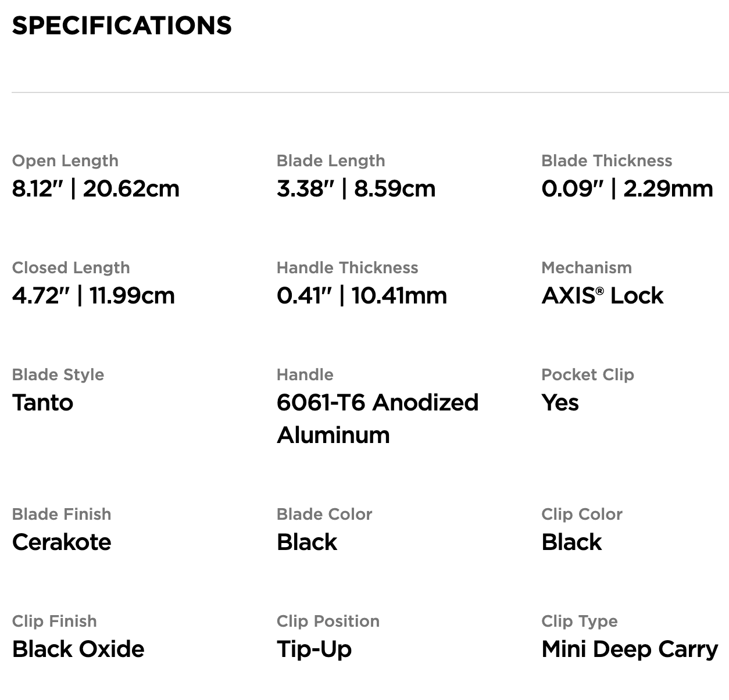The height and width of the screenshot is (700, 729).
Task: Select the 0.09" | 2.29mm thickness value
Action: [627, 188]
